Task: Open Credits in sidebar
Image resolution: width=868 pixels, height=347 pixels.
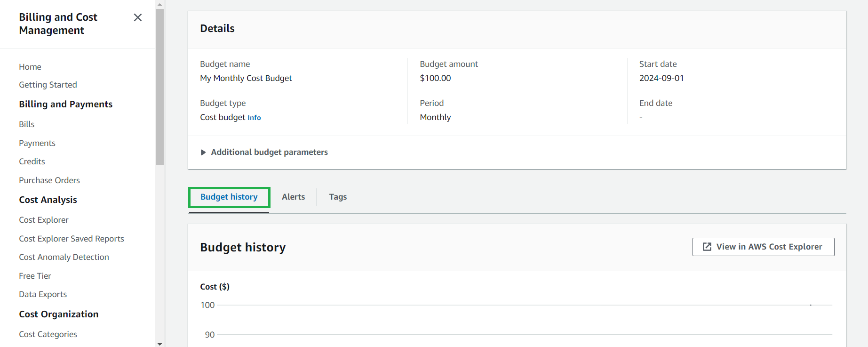Action: click(32, 161)
